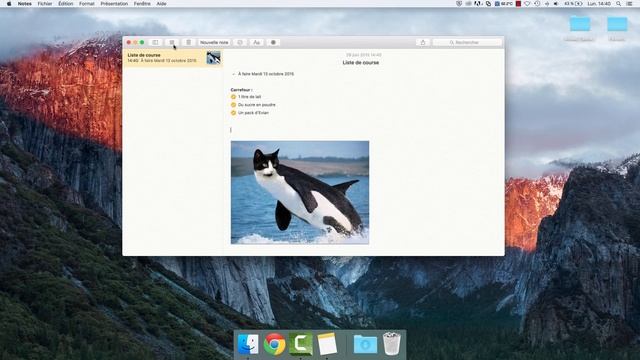Click the battery 43 % indicator
This screenshot has width=640, height=360.
click(x=573, y=4)
